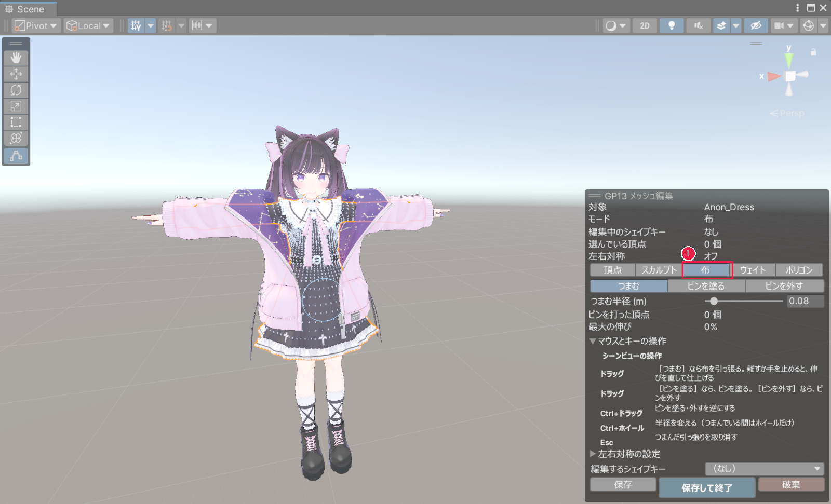This screenshot has height=504, width=831.
Task: Select the Rotate tool
Action: click(x=16, y=90)
